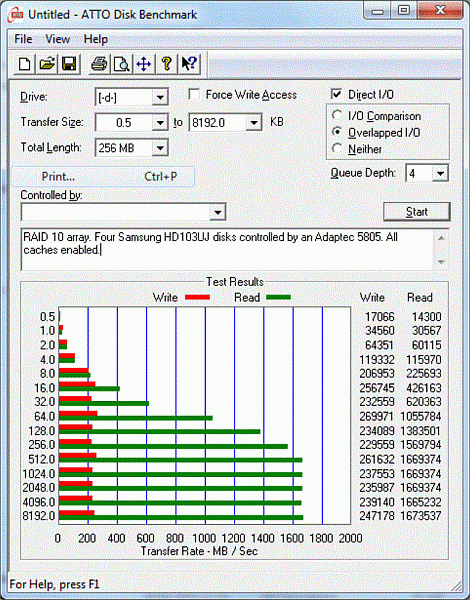The width and height of the screenshot is (470, 600).
Task: Click the four-arrow move icon
Action: pos(144,64)
